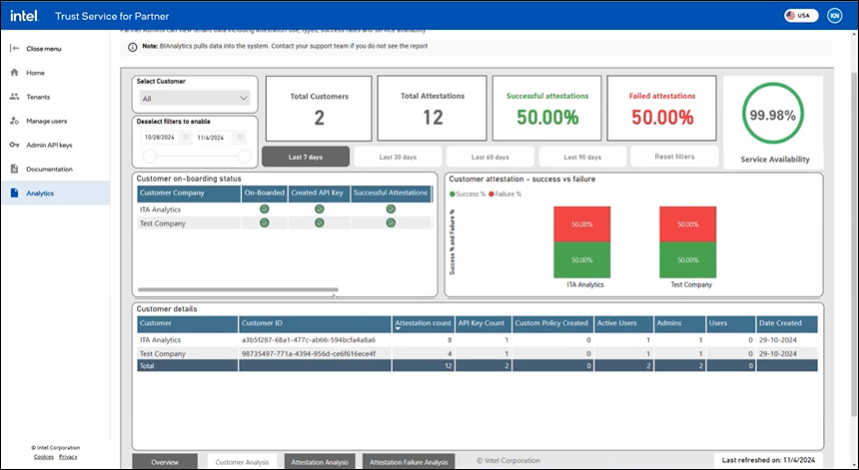Click the green Success % legend dot
Screen dimensions: 859x470
pyautogui.click(x=453, y=194)
